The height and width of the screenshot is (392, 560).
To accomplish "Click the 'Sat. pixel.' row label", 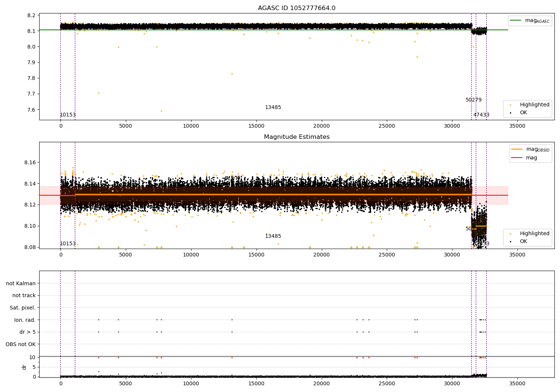I will (22, 308).
